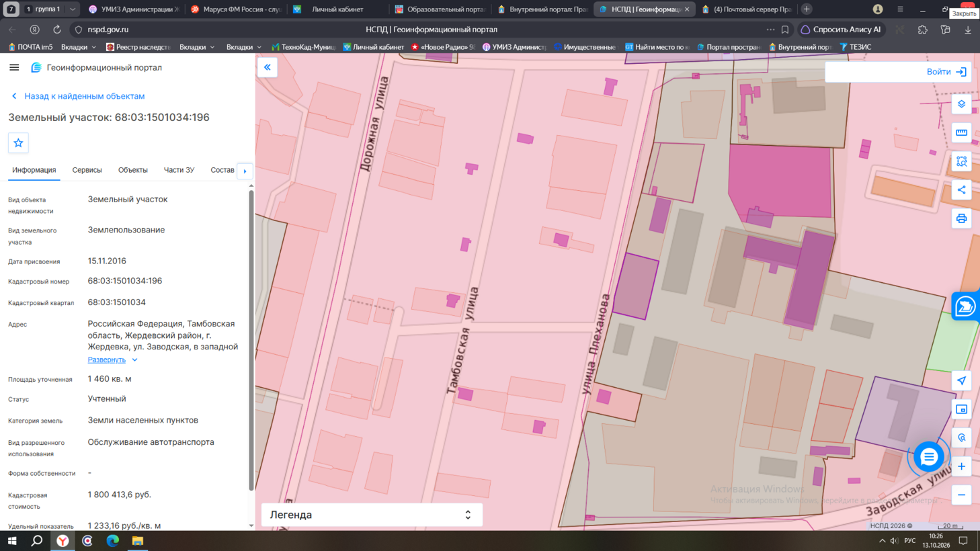Open the Реестр наследственных bookmark
980x551 pixels.
[138, 47]
